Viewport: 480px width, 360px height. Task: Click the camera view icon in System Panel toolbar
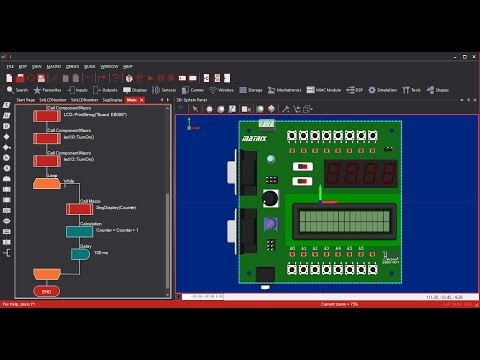pyautogui.click(x=246, y=109)
